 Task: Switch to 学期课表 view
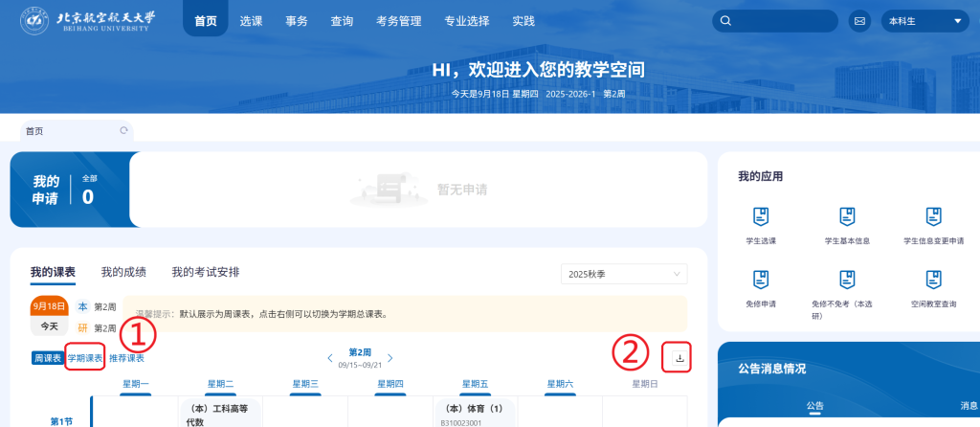[85, 358]
